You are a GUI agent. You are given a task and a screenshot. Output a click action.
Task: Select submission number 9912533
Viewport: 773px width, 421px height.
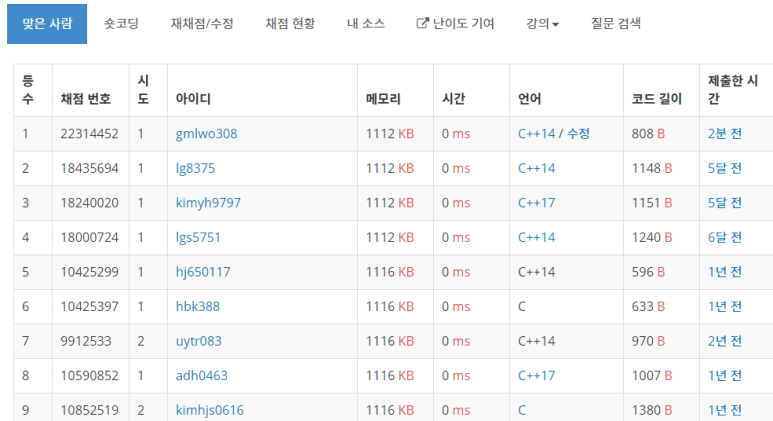coord(86,341)
